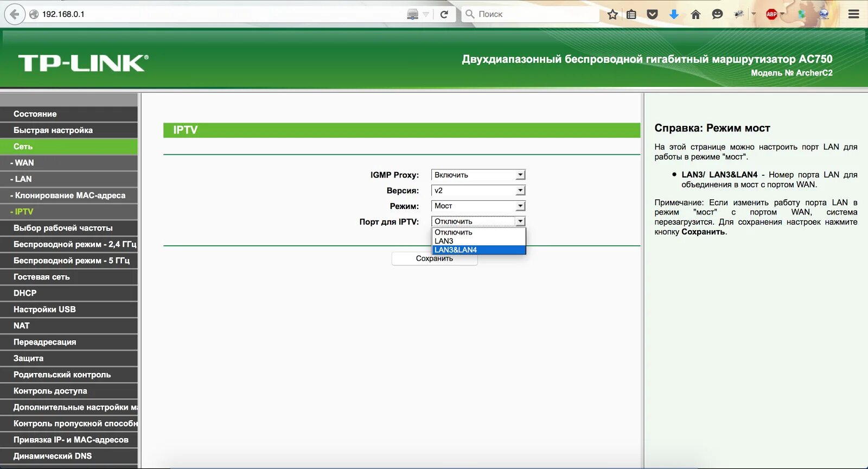Open the address bar history dropdown arrow

(426, 15)
